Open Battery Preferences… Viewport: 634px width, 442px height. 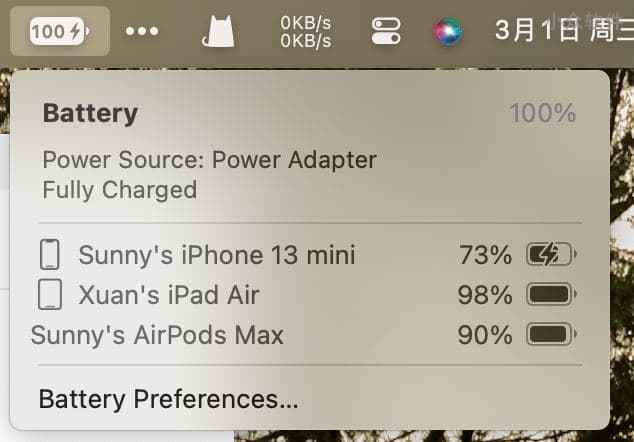coord(169,399)
